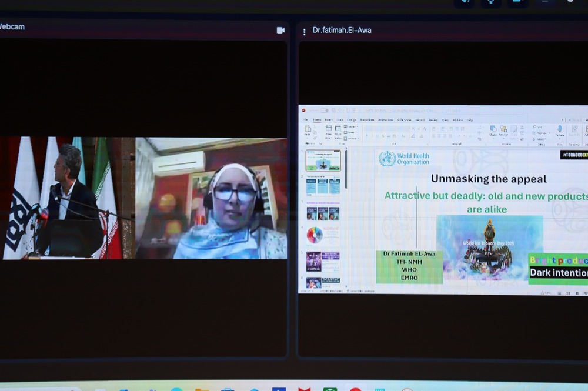Select the second slide thumbnail

click(x=323, y=186)
